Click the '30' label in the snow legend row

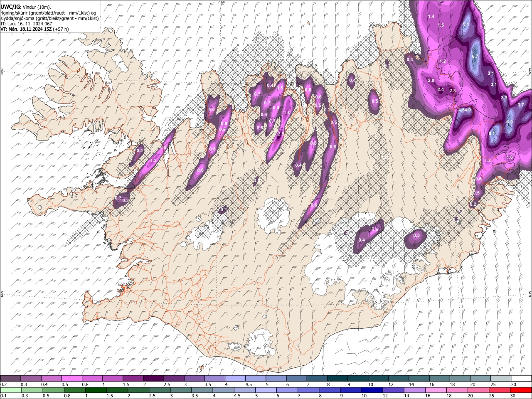tap(514, 384)
